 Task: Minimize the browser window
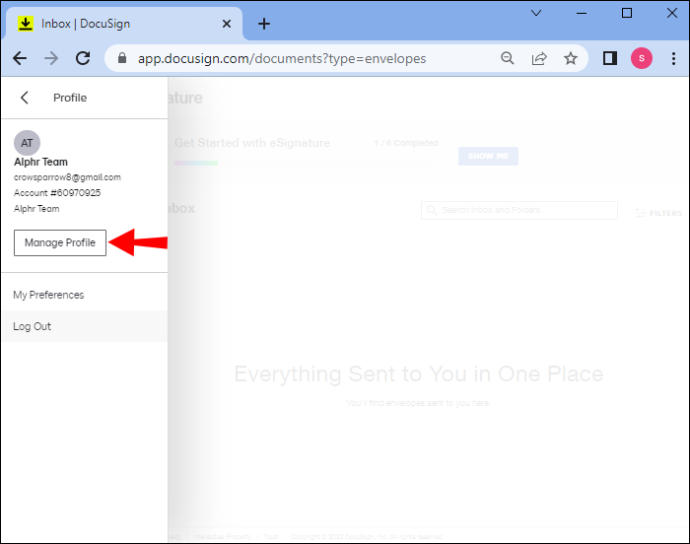(x=582, y=13)
